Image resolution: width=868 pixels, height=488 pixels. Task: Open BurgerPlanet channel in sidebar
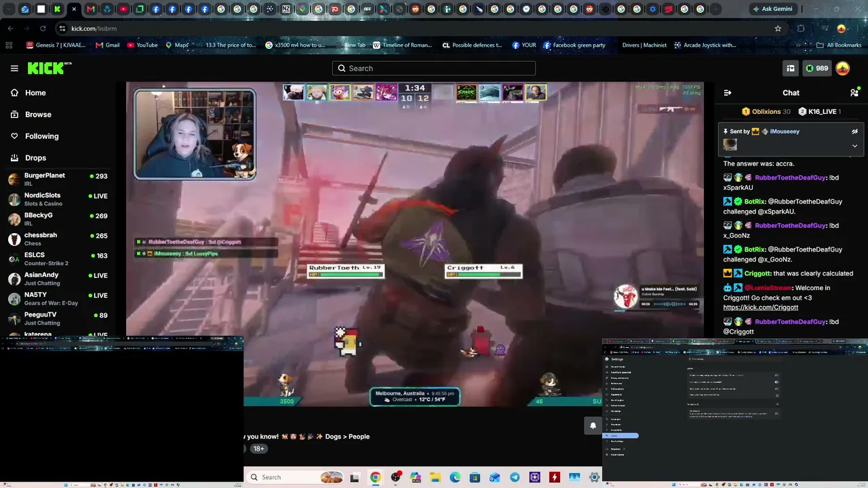(x=58, y=179)
